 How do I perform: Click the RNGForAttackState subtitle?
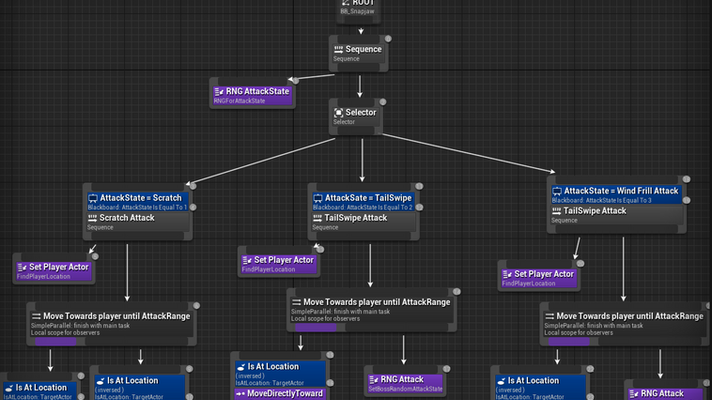[x=239, y=101]
